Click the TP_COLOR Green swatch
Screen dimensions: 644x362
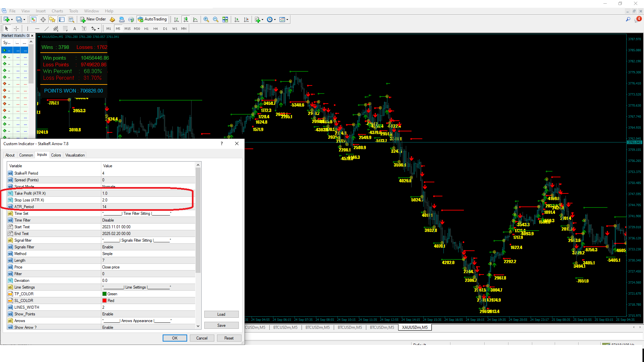point(105,294)
